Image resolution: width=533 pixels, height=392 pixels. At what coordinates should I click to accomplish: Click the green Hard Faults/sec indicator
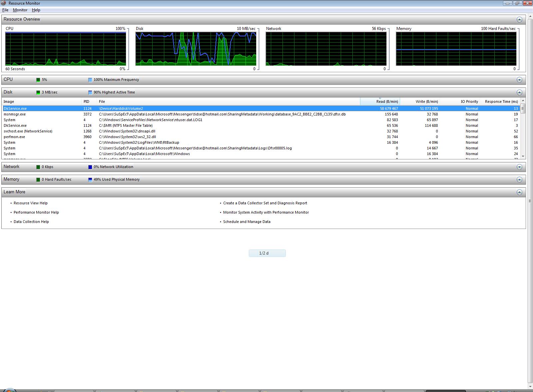(38, 180)
